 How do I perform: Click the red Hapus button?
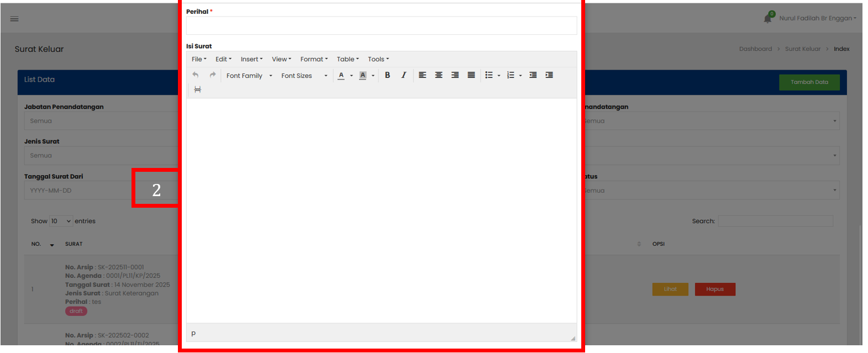tap(715, 289)
